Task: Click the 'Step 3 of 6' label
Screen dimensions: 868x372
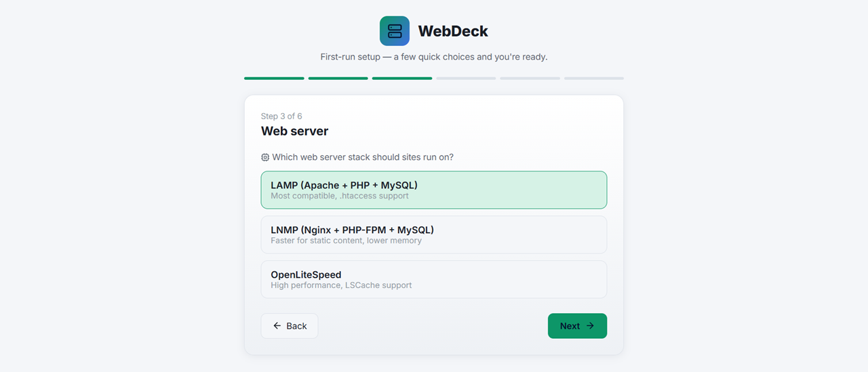Action: point(281,117)
